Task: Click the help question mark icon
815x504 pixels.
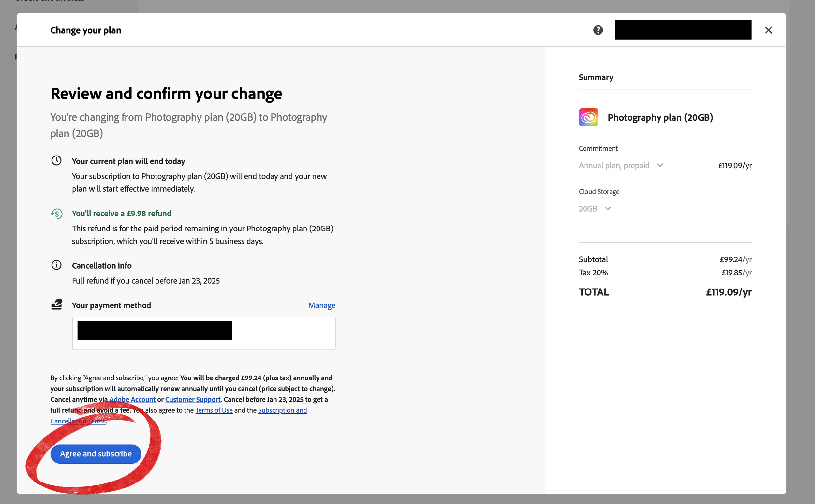Action: tap(598, 30)
